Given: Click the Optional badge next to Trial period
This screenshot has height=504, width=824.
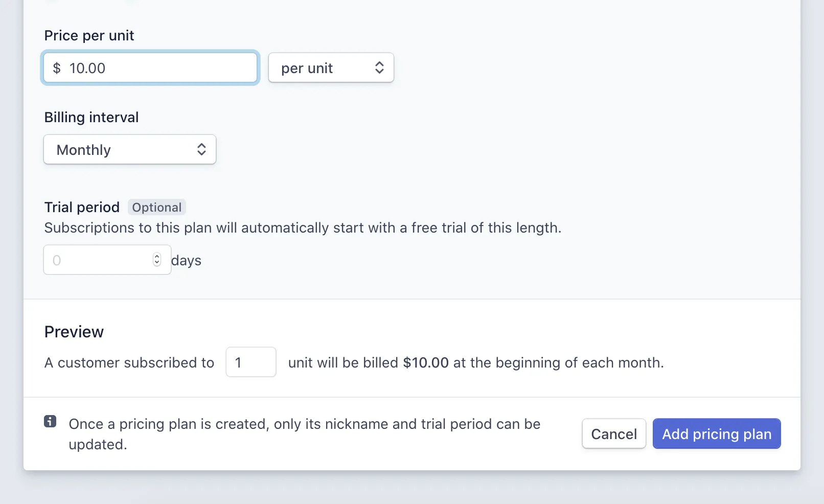Looking at the screenshot, I should tap(156, 207).
